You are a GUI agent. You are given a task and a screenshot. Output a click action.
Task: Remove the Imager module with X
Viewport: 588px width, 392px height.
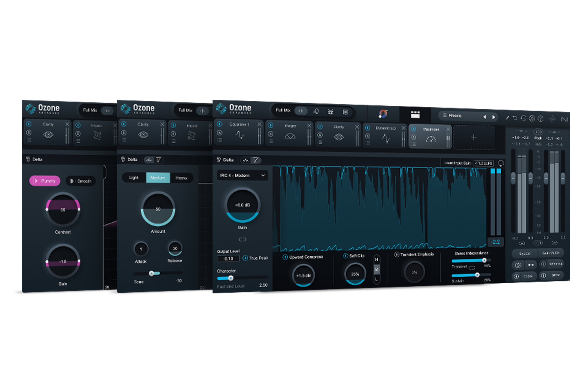(309, 126)
